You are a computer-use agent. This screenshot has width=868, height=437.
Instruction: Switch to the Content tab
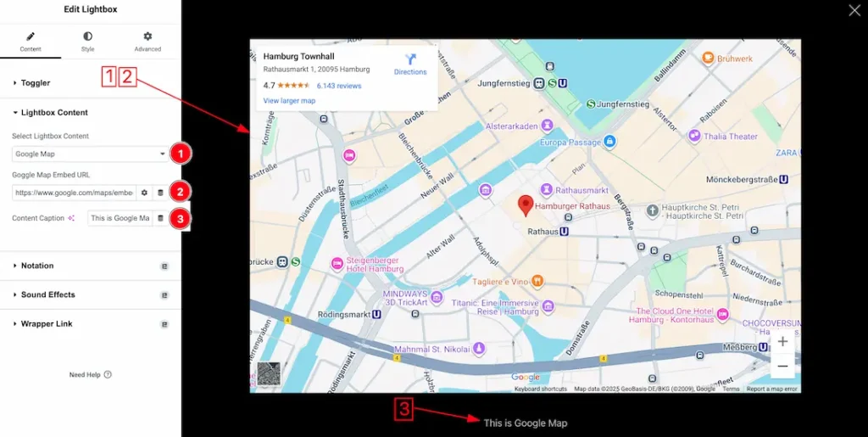click(31, 42)
